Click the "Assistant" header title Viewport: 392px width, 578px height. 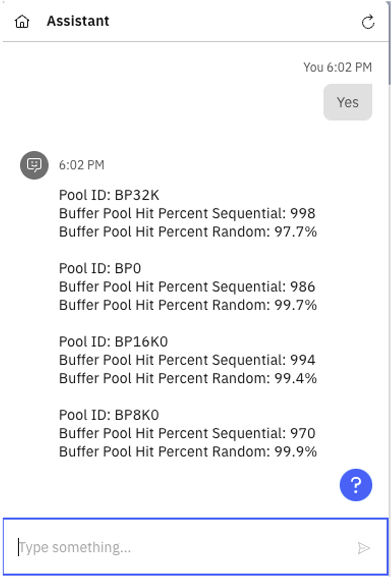78,21
